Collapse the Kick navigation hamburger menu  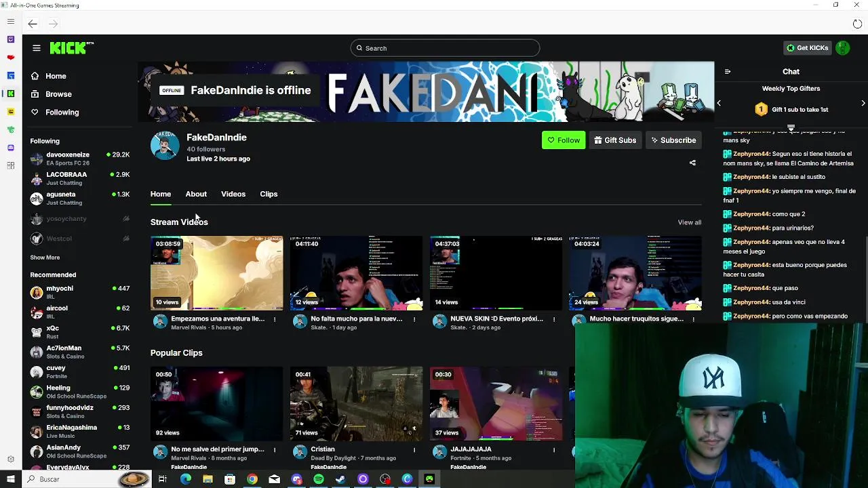click(37, 48)
